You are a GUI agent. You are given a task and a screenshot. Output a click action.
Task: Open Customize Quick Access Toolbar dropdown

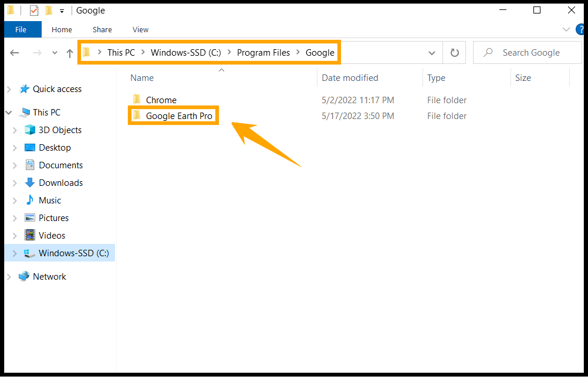tap(62, 11)
